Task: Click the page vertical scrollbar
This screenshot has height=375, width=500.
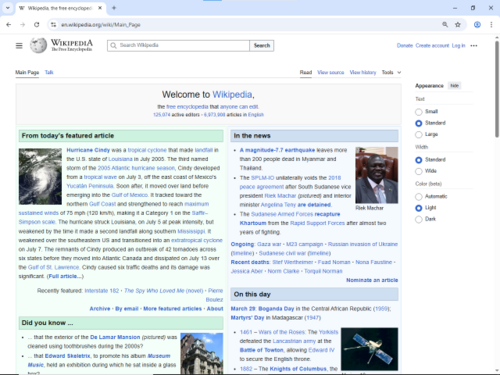Action: coord(497,90)
